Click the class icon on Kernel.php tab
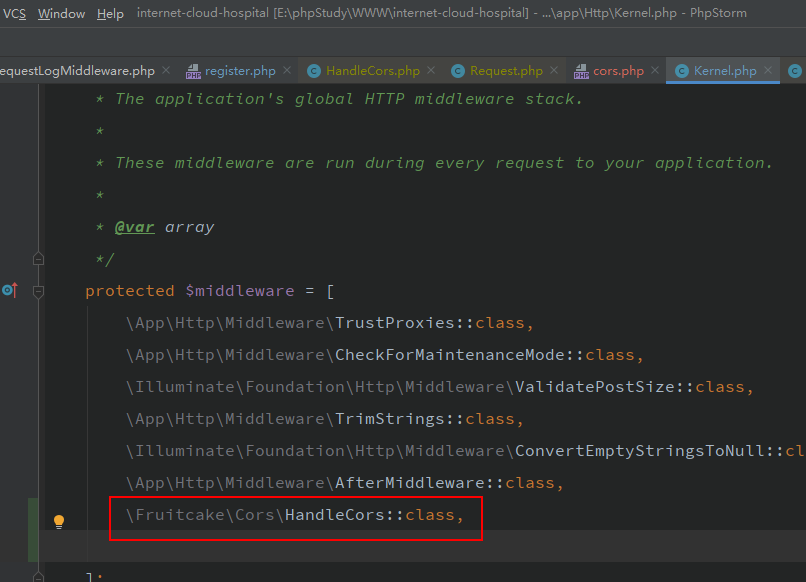Screen dimensions: 806x582 click(x=682, y=71)
